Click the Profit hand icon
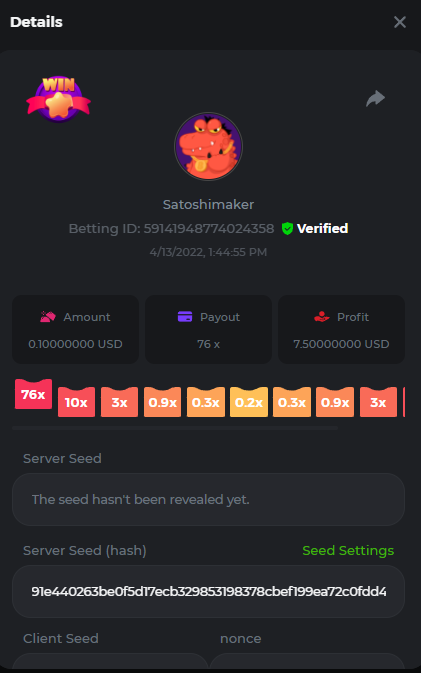This screenshot has width=421, height=673. [x=321, y=317]
